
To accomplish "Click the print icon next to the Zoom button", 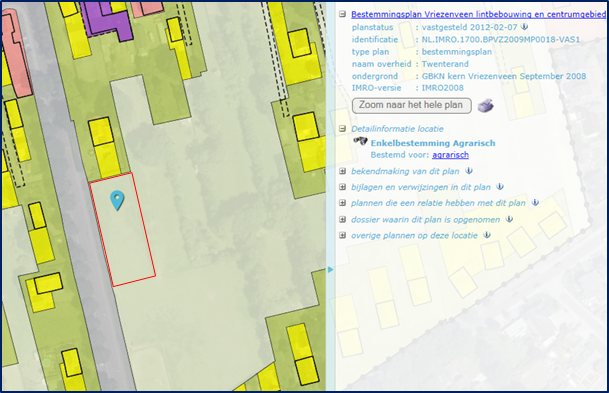I will click(485, 106).
